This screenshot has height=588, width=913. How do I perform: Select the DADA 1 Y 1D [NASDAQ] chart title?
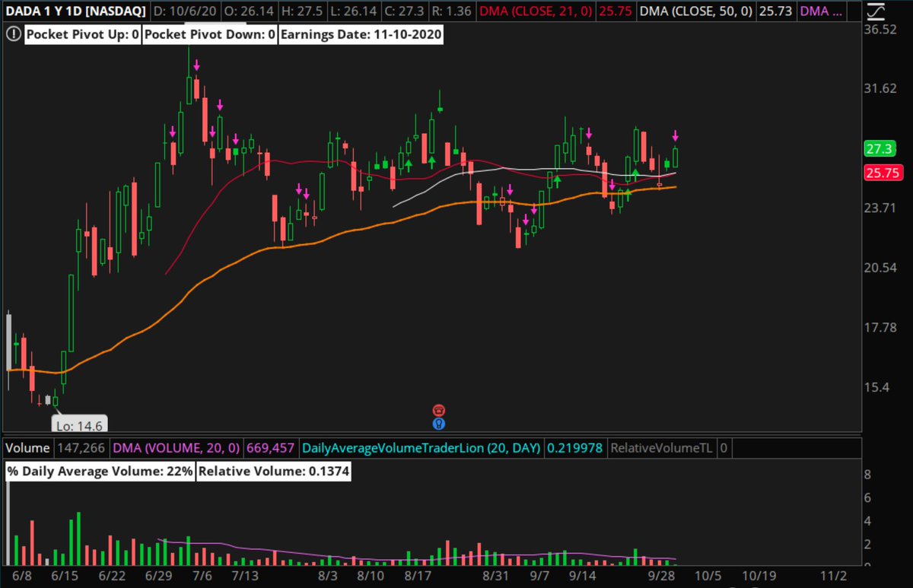click(x=75, y=12)
